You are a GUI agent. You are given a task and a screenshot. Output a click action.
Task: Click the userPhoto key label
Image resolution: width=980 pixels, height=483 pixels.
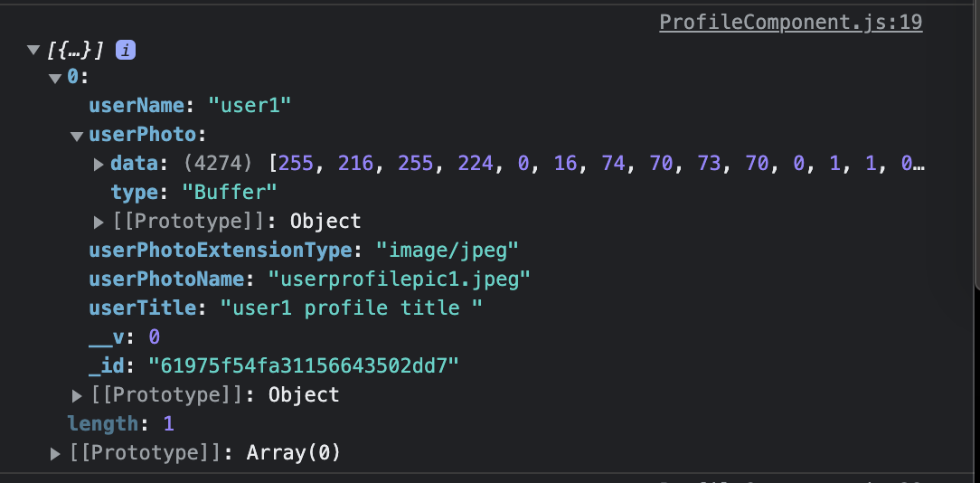click(143, 135)
